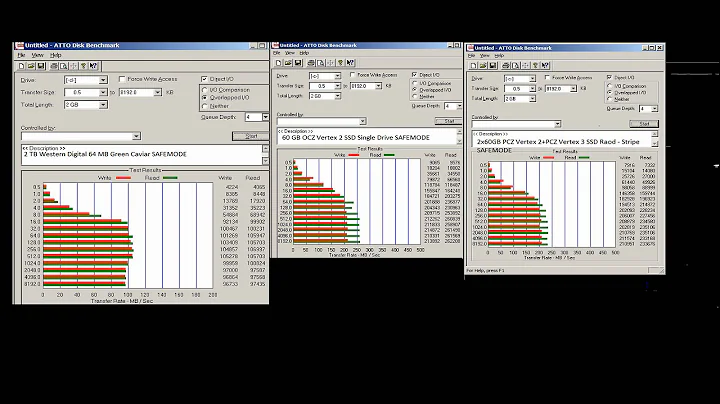Open Total Length dropdown in Green Caviar window

pos(103,105)
